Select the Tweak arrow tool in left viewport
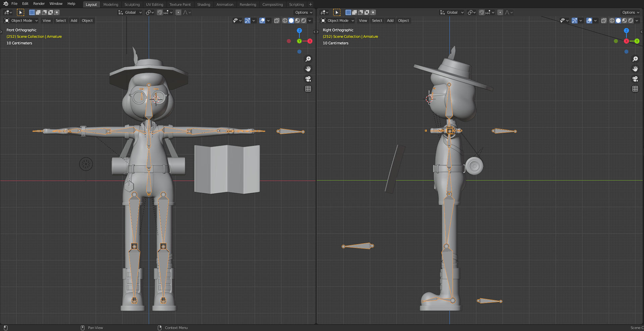The height and width of the screenshot is (331, 644). coord(20,12)
